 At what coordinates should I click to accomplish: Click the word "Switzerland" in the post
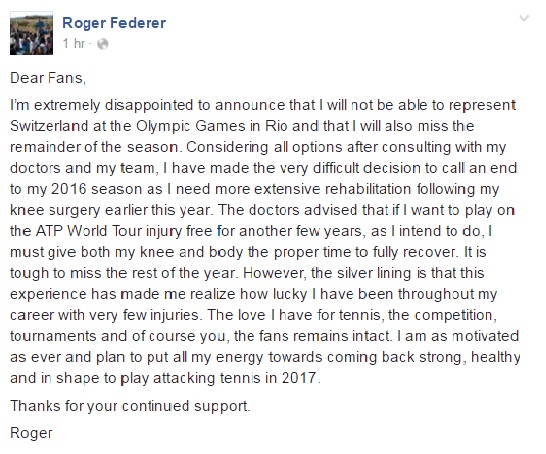pyautogui.click(x=49, y=126)
